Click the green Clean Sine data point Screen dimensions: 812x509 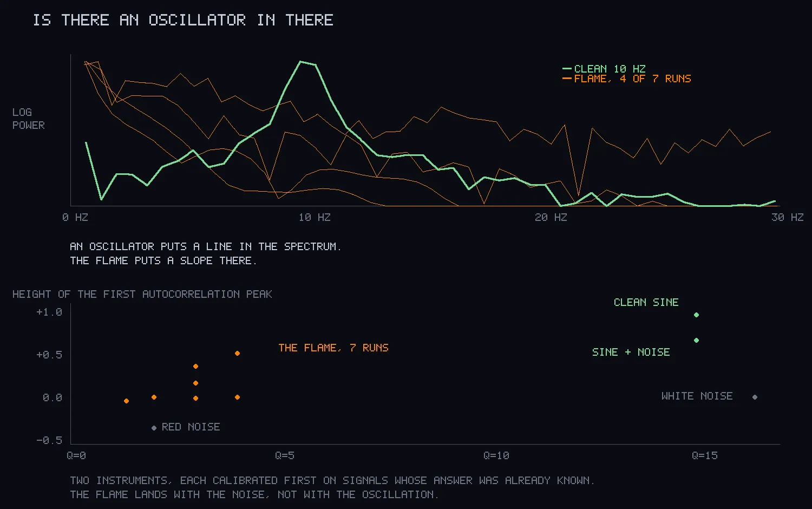697,315
